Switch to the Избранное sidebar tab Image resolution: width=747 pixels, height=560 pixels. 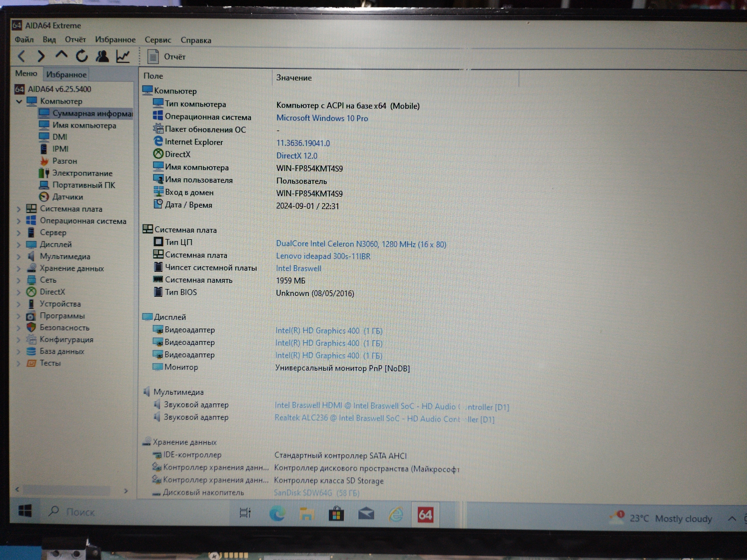click(x=66, y=74)
